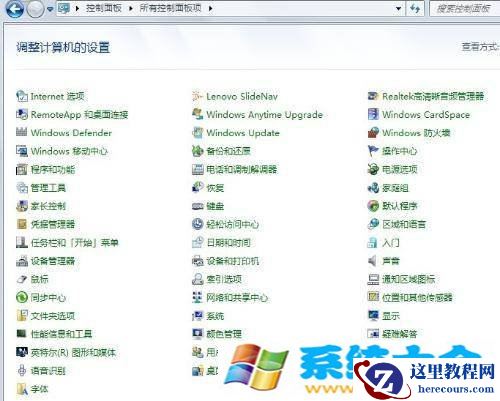Screen dimensions: 500x401
Task: Open Windows Defender icon
Action: [22, 132]
